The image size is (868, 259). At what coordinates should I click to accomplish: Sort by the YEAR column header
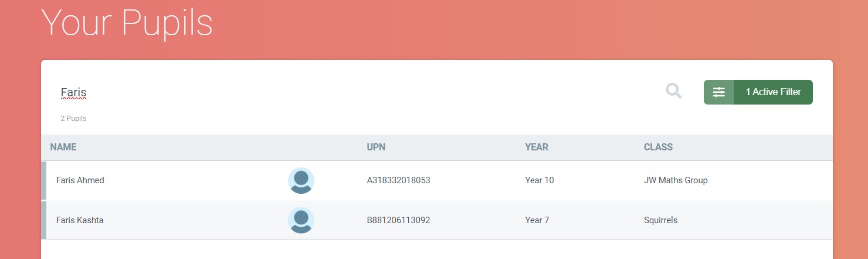click(x=537, y=147)
